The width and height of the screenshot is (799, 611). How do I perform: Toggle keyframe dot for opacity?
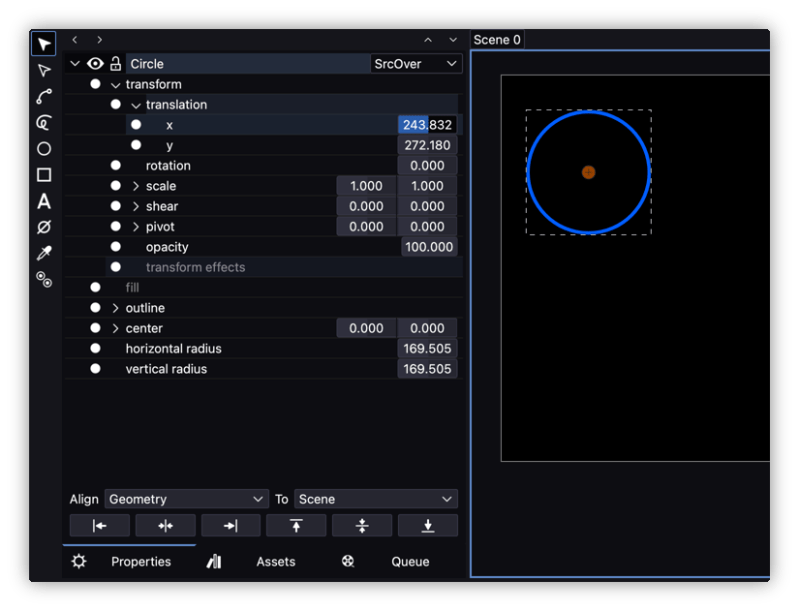116,247
